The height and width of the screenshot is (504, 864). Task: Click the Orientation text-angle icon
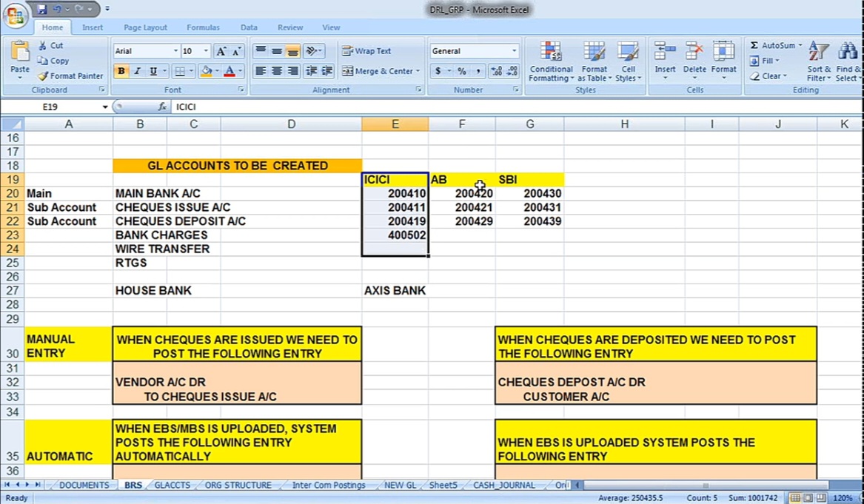pyautogui.click(x=312, y=51)
